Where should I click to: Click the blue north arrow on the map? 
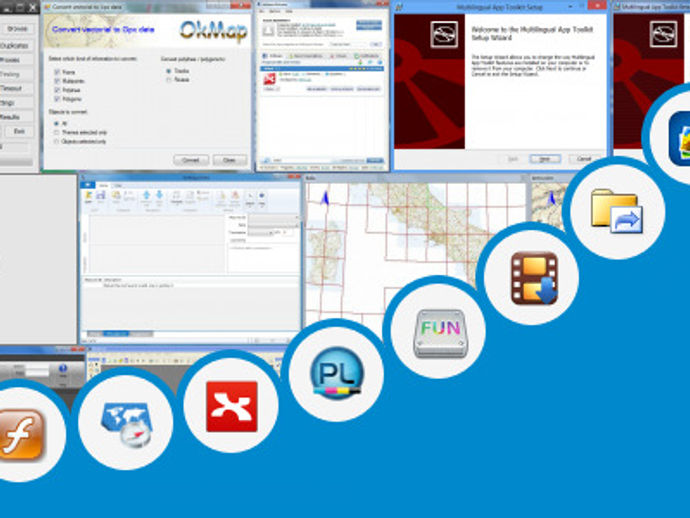point(326,198)
